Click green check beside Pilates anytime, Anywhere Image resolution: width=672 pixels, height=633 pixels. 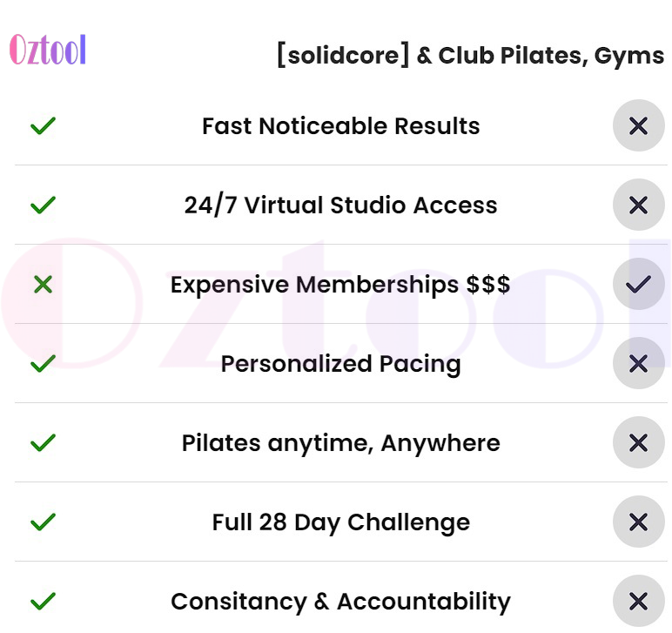coord(43,442)
